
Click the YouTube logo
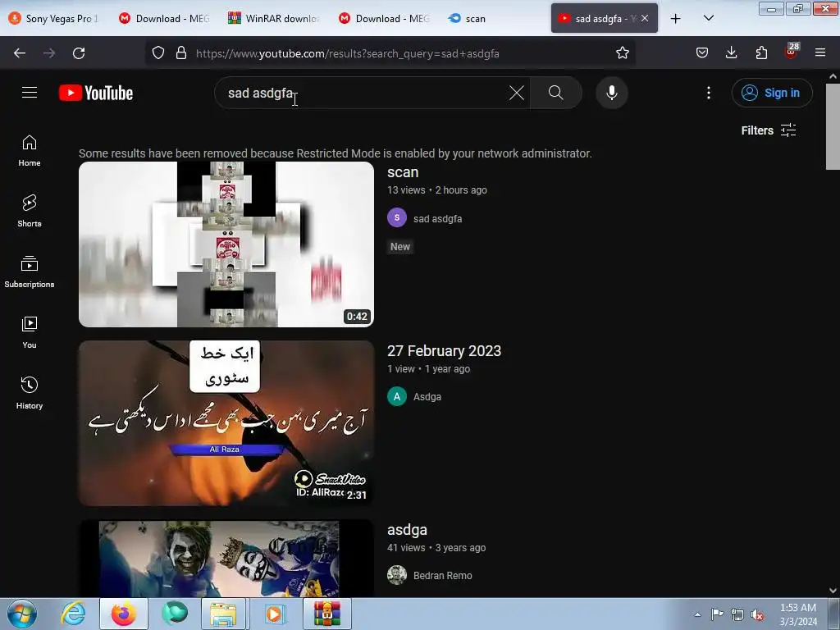[96, 94]
